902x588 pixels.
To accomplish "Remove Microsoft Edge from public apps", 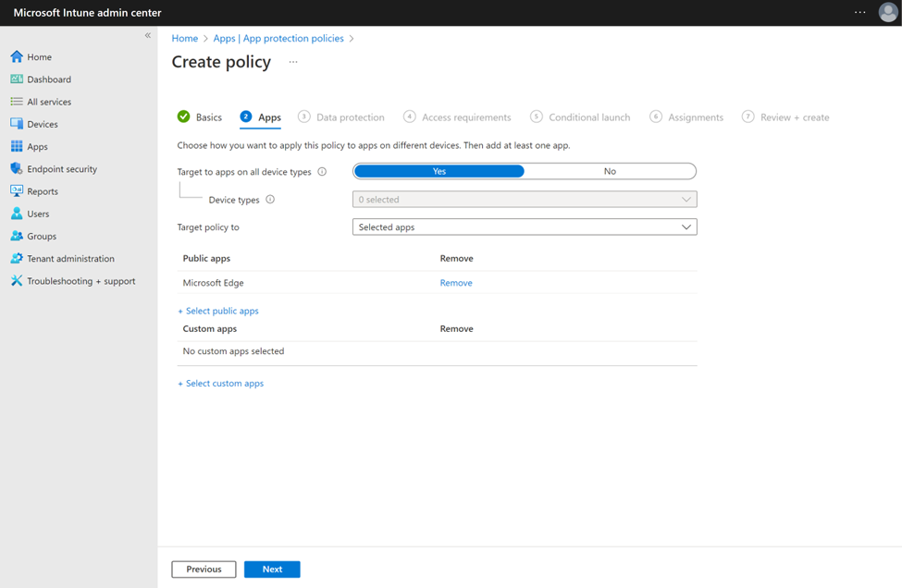I will [455, 282].
